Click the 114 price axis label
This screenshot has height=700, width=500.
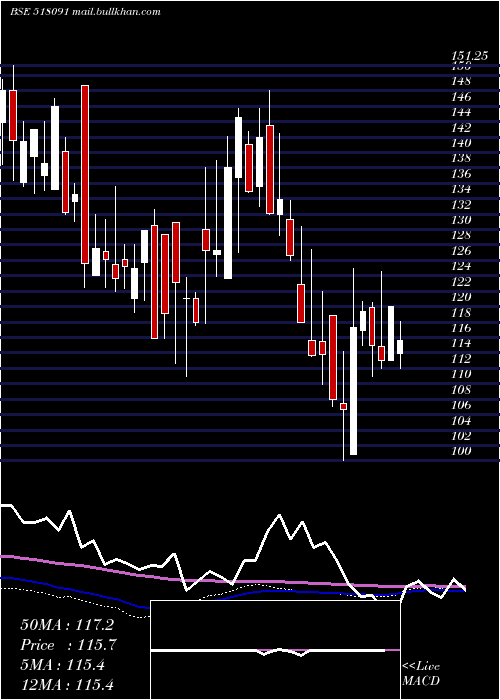point(461,343)
